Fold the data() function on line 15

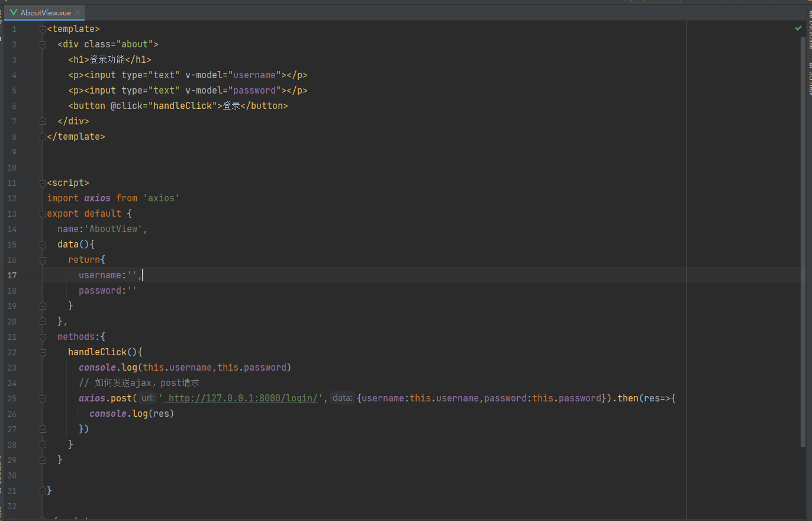point(43,245)
